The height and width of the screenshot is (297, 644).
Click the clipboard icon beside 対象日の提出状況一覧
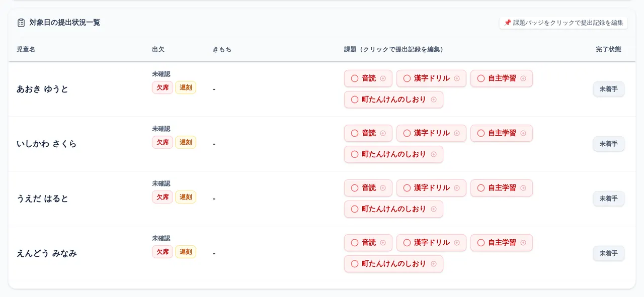(21, 23)
